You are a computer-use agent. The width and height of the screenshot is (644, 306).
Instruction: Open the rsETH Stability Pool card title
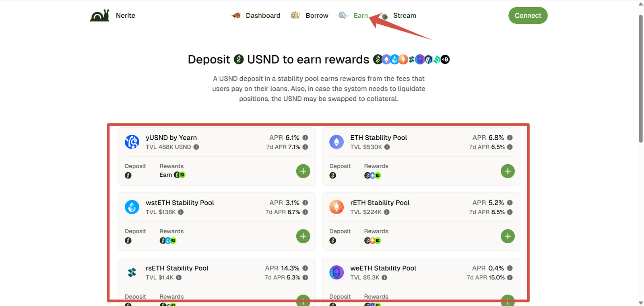click(x=177, y=268)
